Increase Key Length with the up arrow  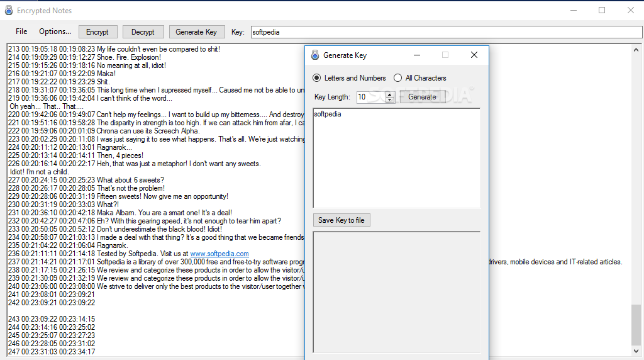[x=390, y=94]
